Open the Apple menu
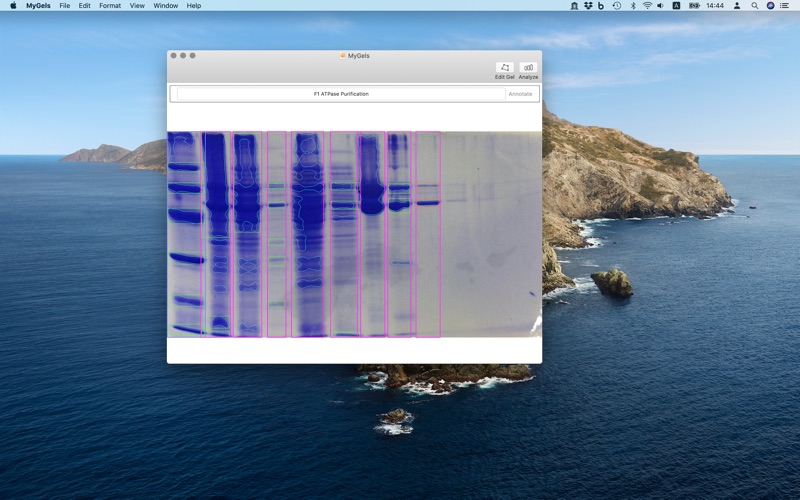 point(13,5)
